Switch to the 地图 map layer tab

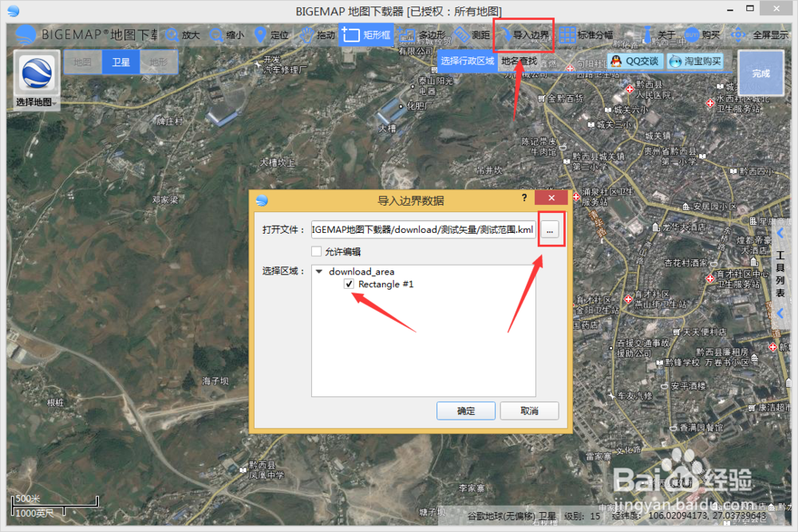click(82, 62)
